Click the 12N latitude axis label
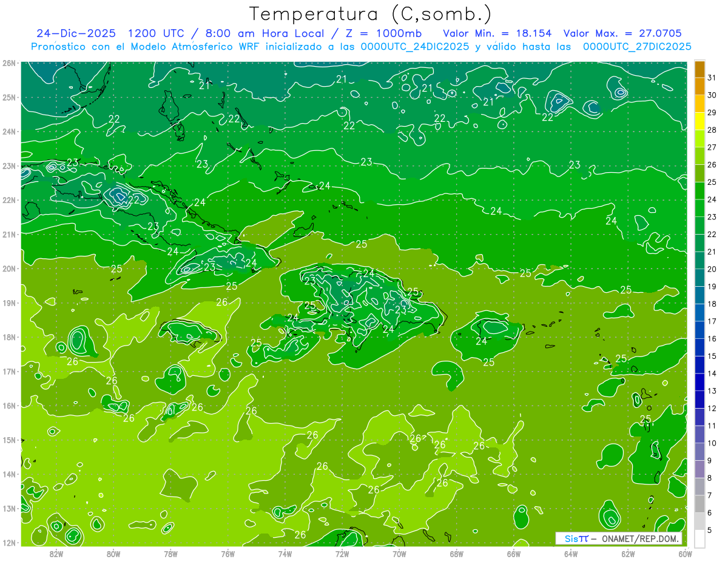Screen dimensions: 728x562 [9, 543]
